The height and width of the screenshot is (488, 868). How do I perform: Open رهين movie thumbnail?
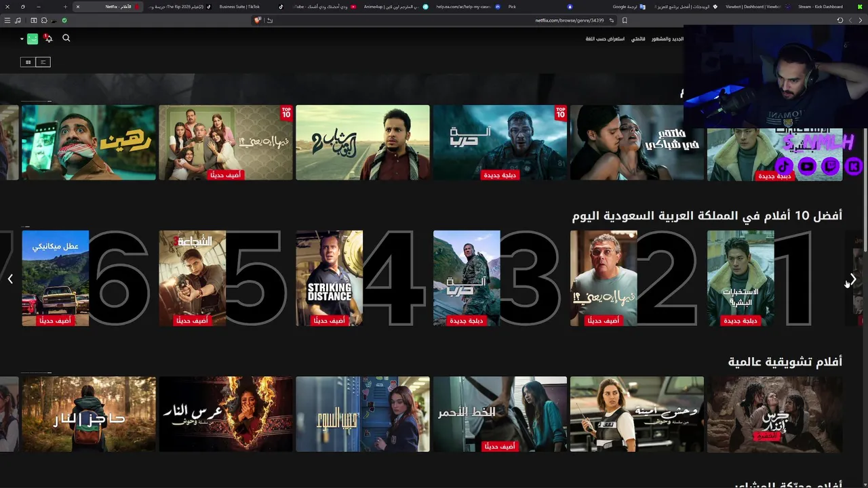(x=89, y=142)
